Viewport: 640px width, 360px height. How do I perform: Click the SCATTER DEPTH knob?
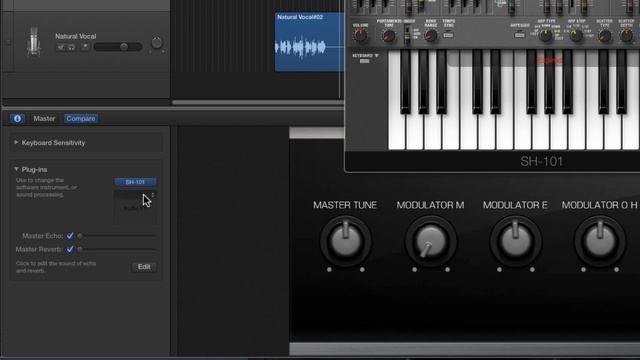click(627, 36)
